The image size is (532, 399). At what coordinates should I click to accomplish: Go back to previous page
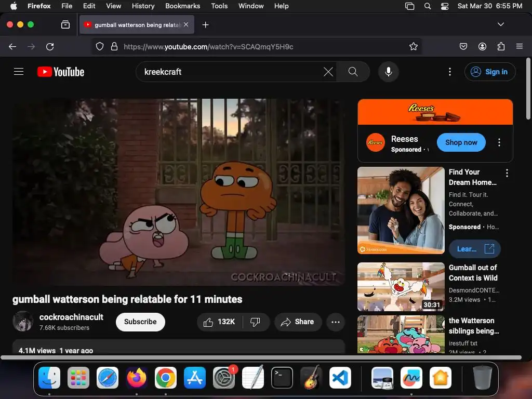click(12, 46)
